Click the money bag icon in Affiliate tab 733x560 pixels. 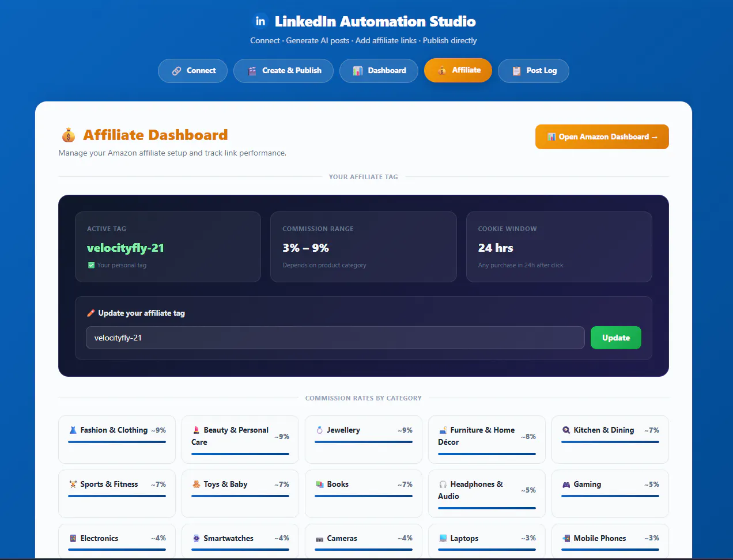pyautogui.click(x=442, y=70)
